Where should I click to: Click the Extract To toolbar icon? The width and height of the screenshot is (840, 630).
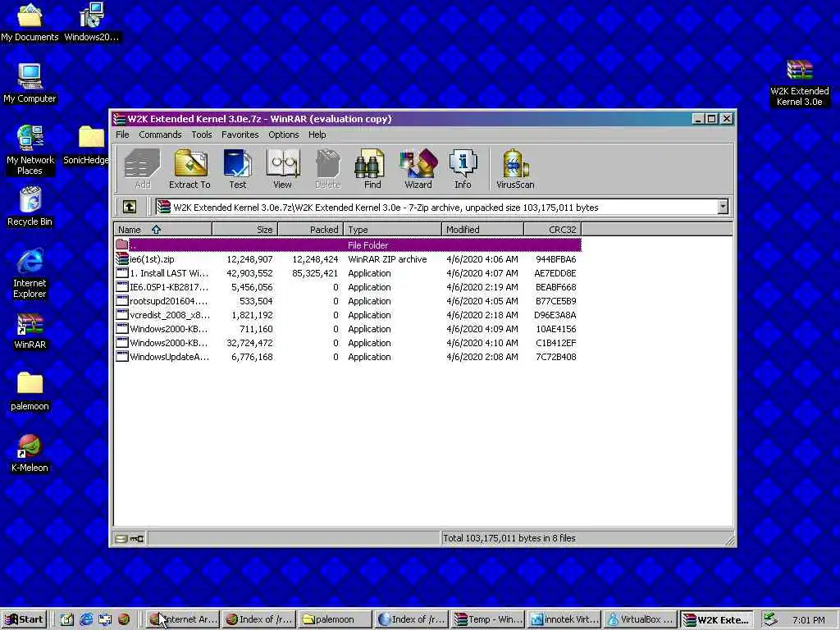189,169
